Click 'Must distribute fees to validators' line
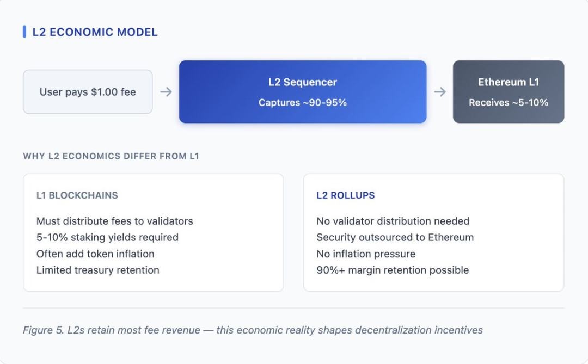This screenshot has width=588, height=364. point(115,221)
